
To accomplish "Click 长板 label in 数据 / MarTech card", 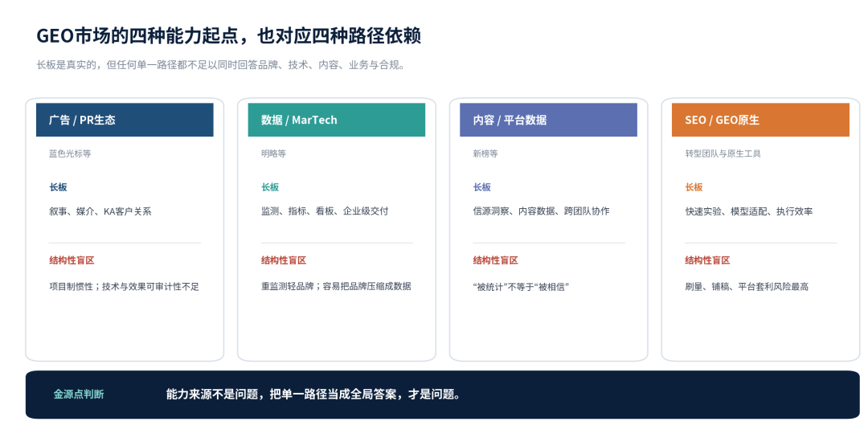I will pos(270,187).
